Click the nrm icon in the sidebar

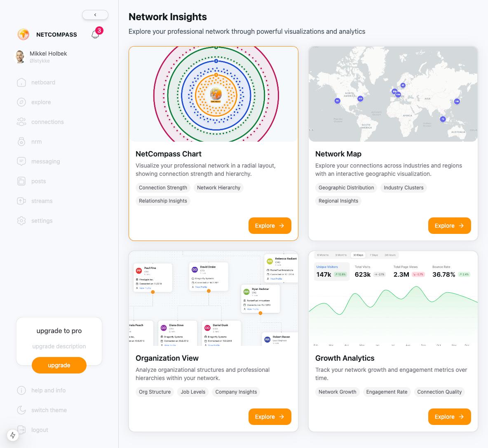[21, 142]
